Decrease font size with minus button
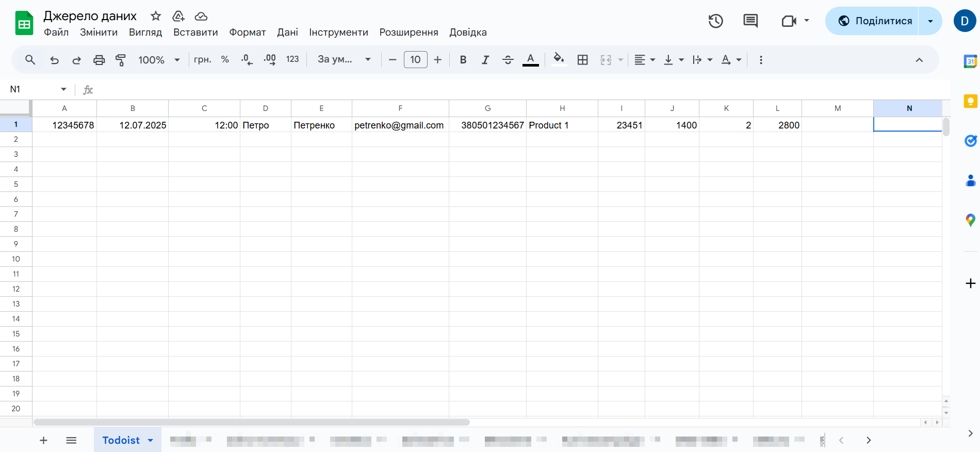980x452 pixels. pos(393,60)
